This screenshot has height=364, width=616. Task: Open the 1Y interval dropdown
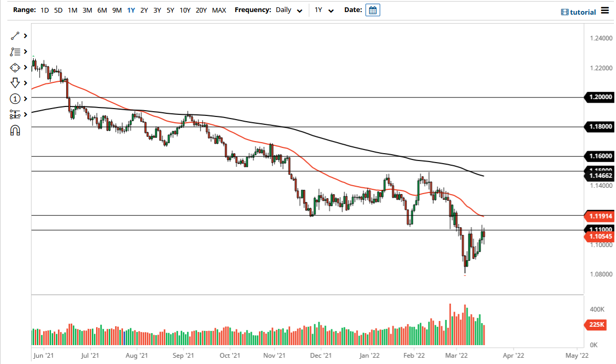point(323,9)
